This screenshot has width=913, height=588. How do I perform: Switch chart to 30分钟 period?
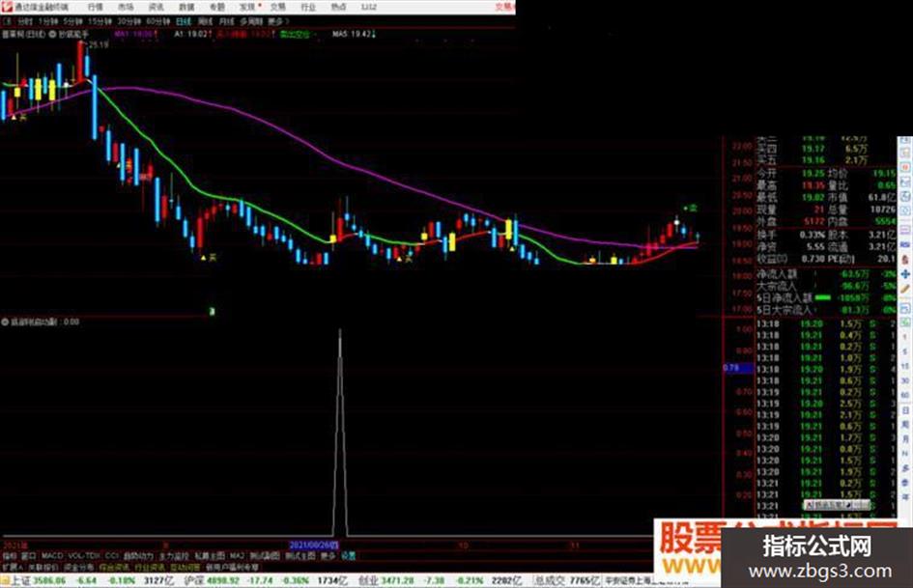[128, 21]
